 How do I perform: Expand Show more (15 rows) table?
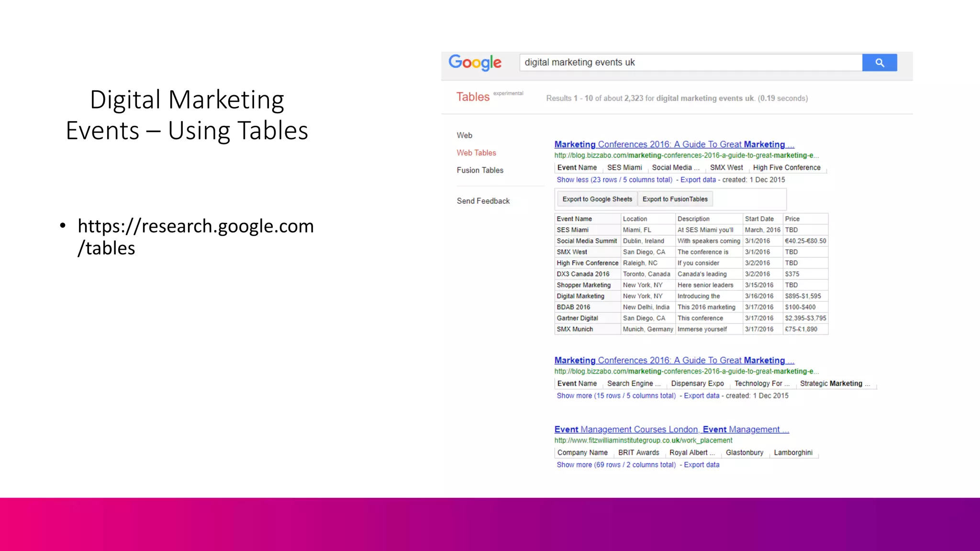tap(616, 396)
